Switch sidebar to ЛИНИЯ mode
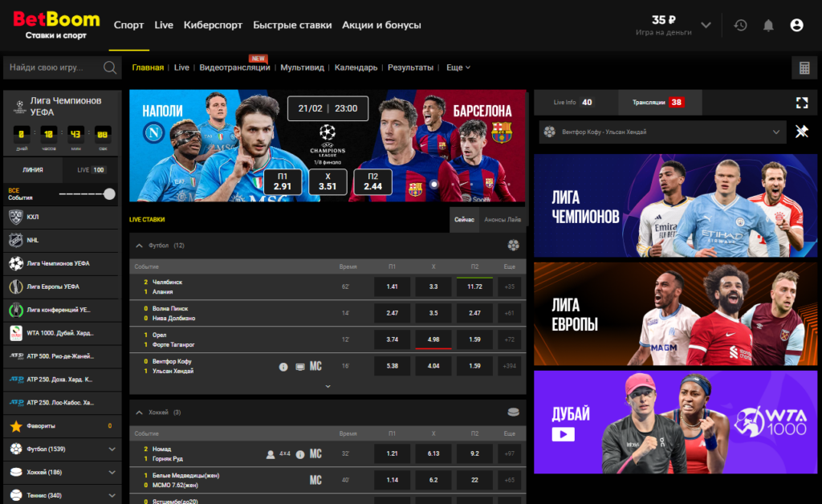 coord(33,170)
